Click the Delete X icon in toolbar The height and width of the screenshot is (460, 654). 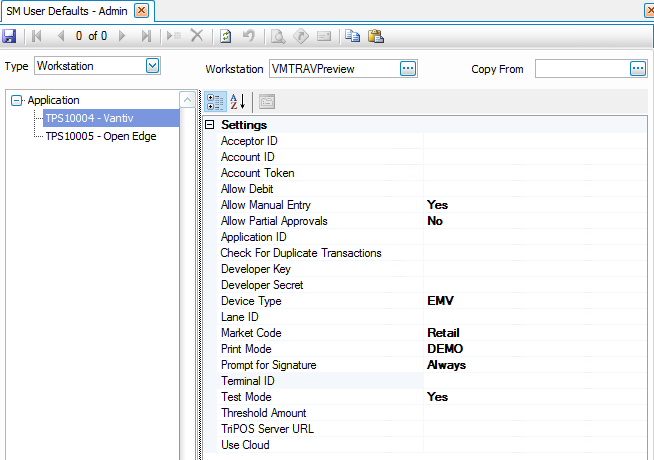(197, 35)
